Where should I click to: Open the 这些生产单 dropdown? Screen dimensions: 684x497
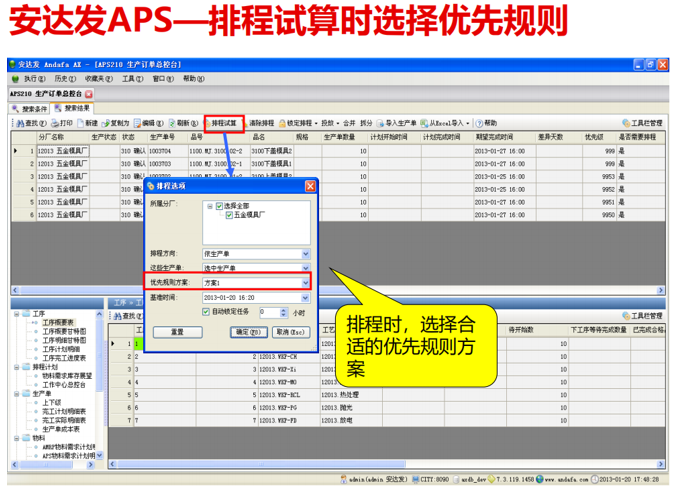pos(305,268)
